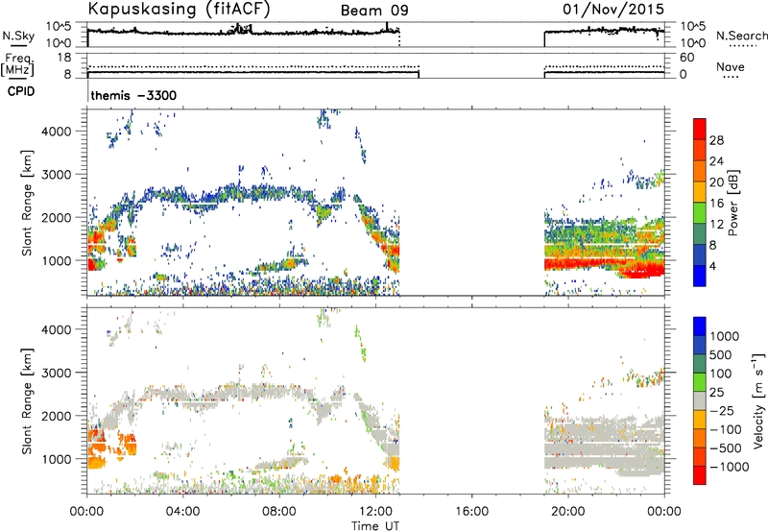Click the Kapuskasing (fitACF) title text
The width and height of the screenshot is (768, 532).
pos(179,10)
